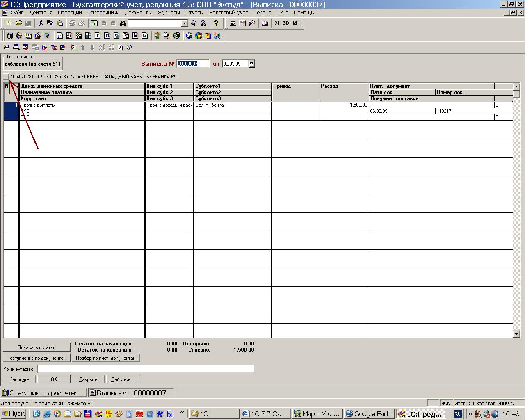Viewport: 525px width, 420px height.
Task: Click the Показать остатки button
Action: (x=37, y=347)
